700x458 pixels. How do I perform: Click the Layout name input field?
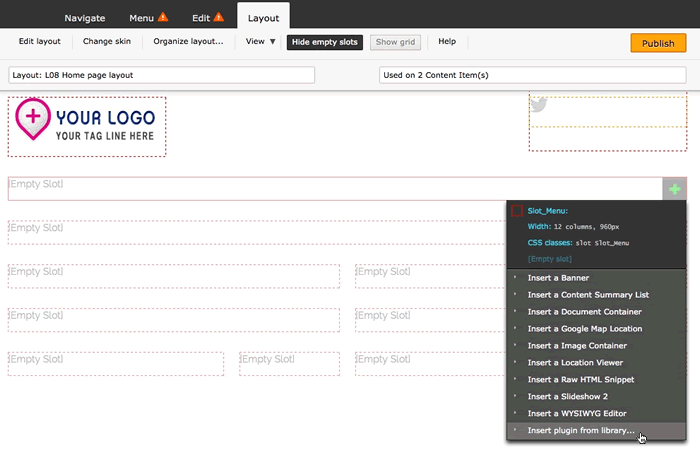tap(161, 75)
